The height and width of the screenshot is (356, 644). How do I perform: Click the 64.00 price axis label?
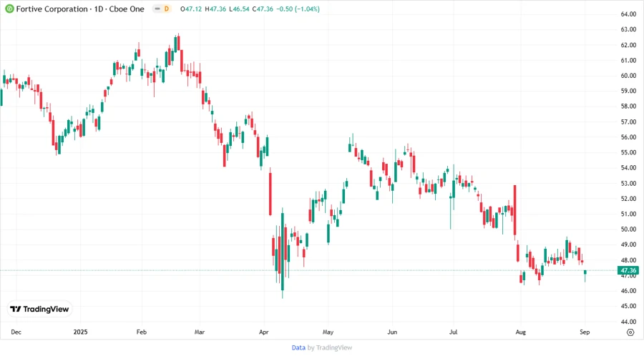[628, 14]
